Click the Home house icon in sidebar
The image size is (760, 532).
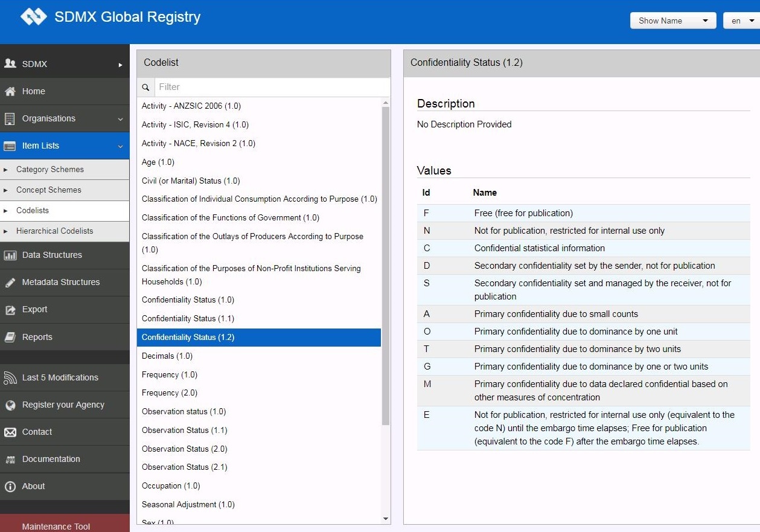point(10,92)
